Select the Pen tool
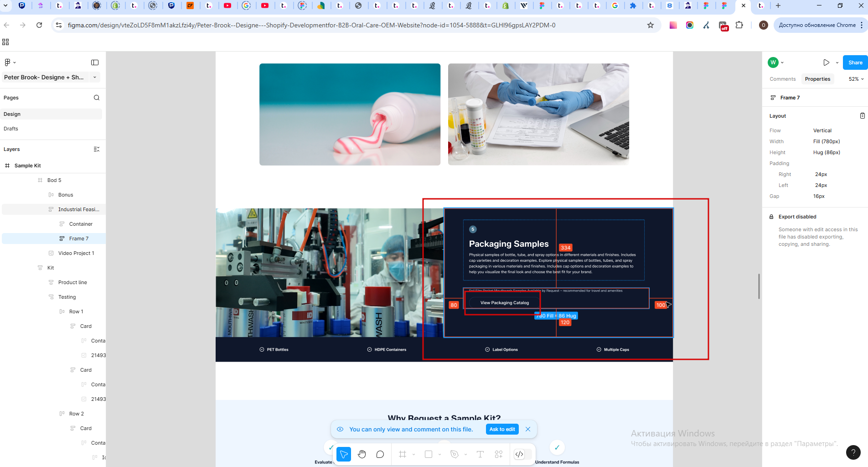This screenshot has height=467, width=868. click(x=454, y=454)
